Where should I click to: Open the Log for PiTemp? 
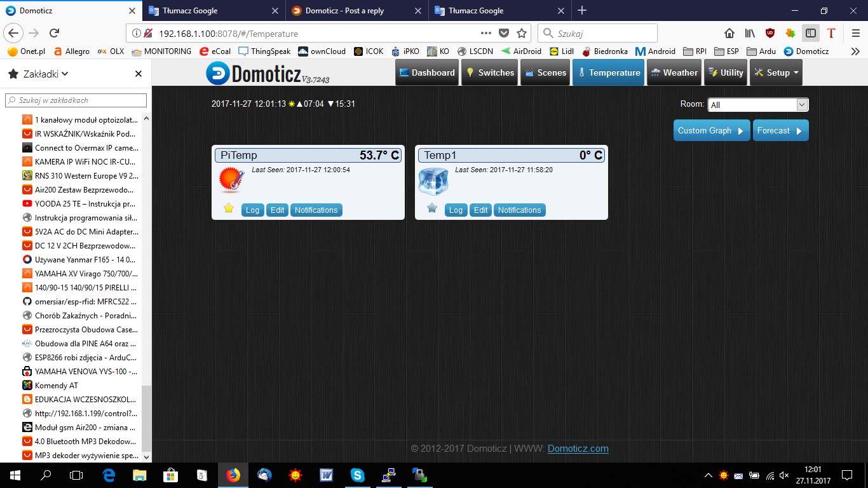point(252,210)
